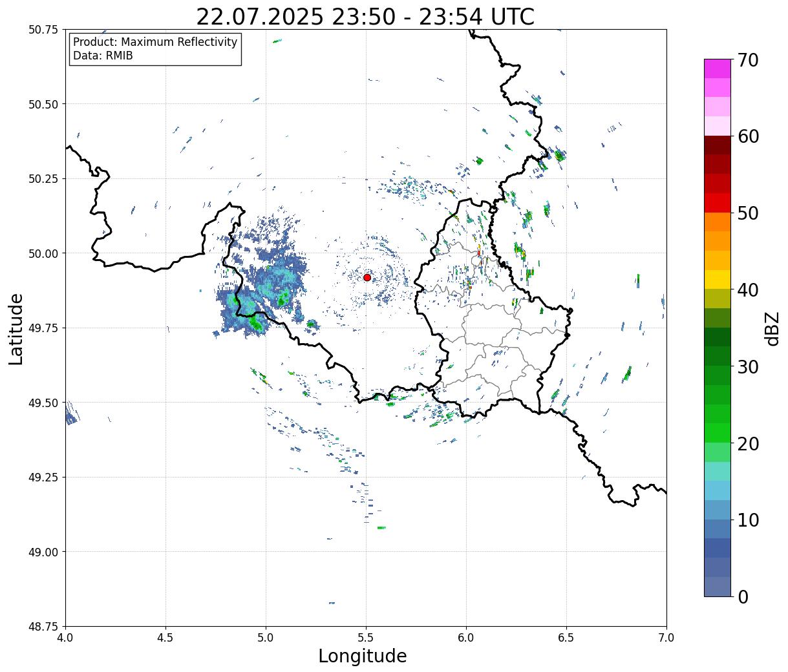788x672 pixels.
Task: Click the latitude tick label 50.75
Action: [44, 30]
